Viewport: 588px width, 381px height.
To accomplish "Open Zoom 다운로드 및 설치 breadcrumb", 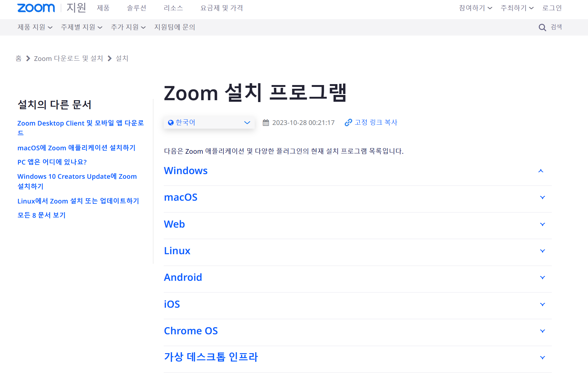I will click(68, 58).
